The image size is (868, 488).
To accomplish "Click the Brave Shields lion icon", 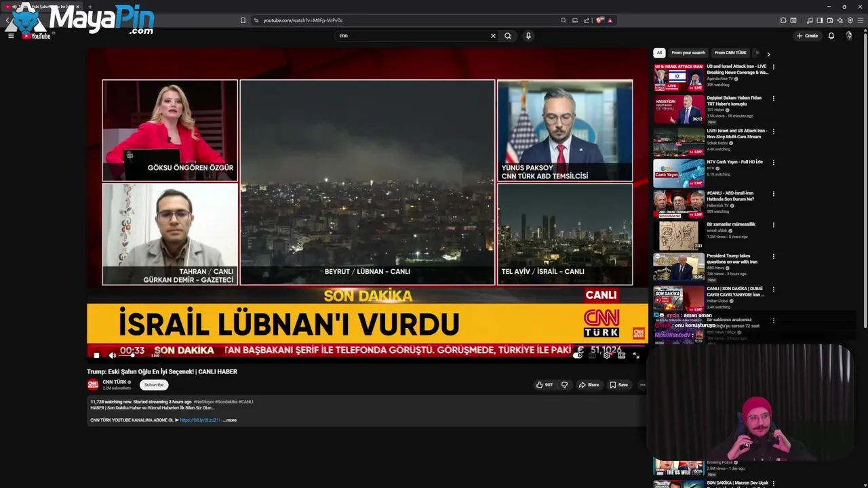I will (x=599, y=20).
